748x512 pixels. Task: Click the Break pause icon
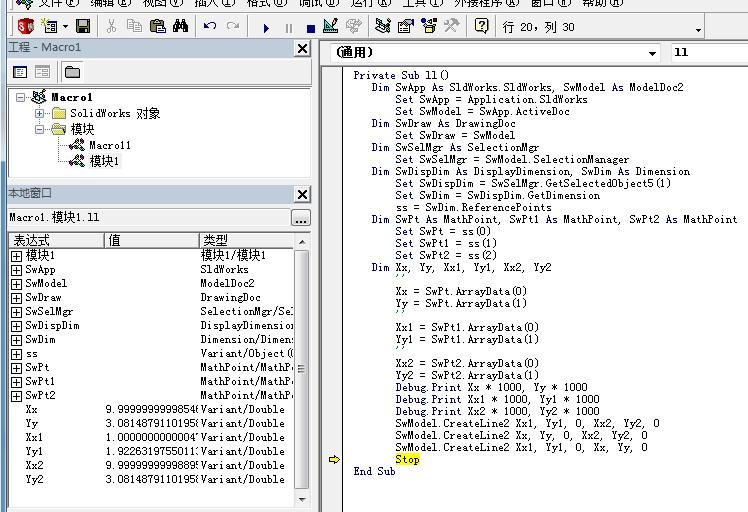click(289, 29)
